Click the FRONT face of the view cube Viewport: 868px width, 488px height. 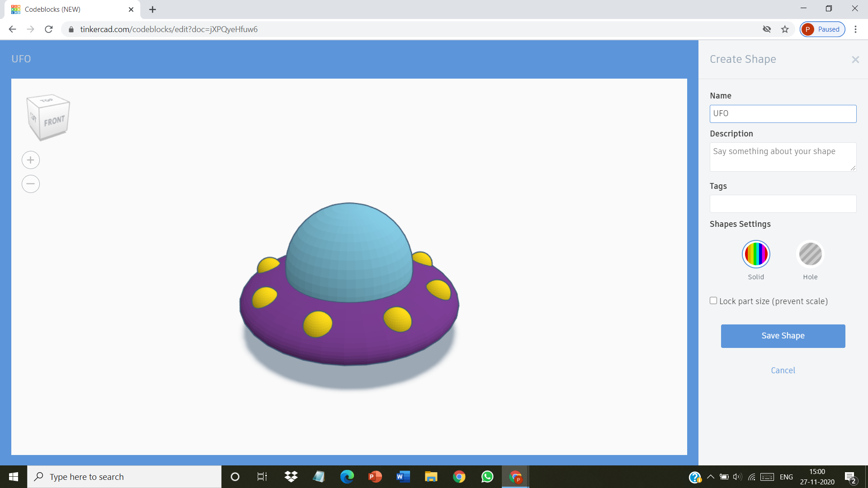[53, 121]
